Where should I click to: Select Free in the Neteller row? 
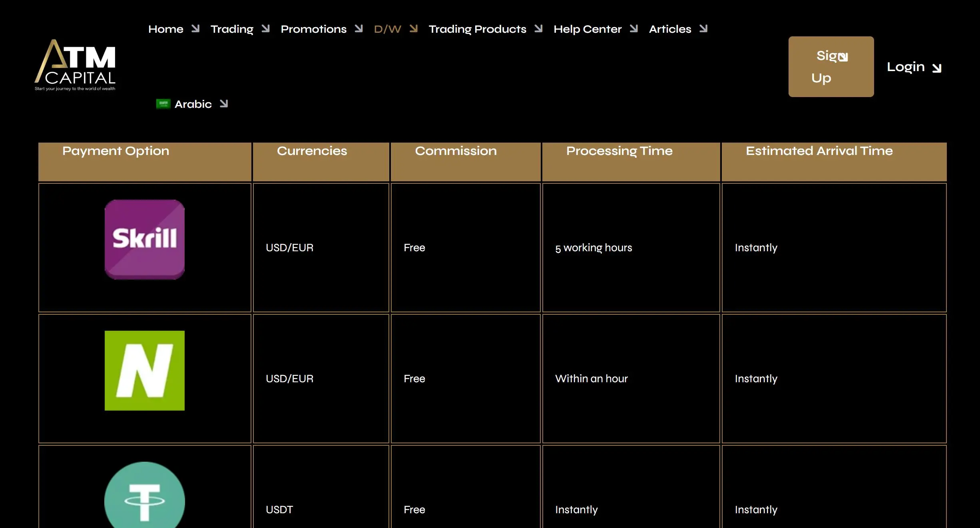414,379
